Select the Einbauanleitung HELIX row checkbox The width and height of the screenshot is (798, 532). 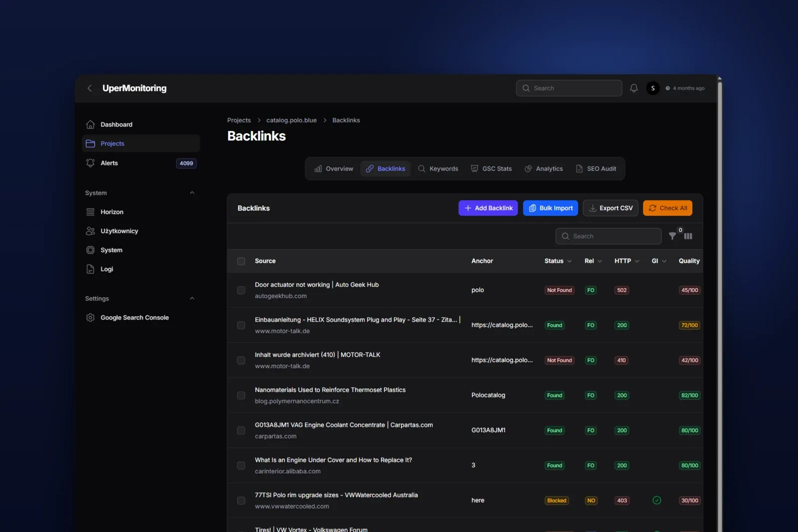pyautogui.click(x=241, y=325)
